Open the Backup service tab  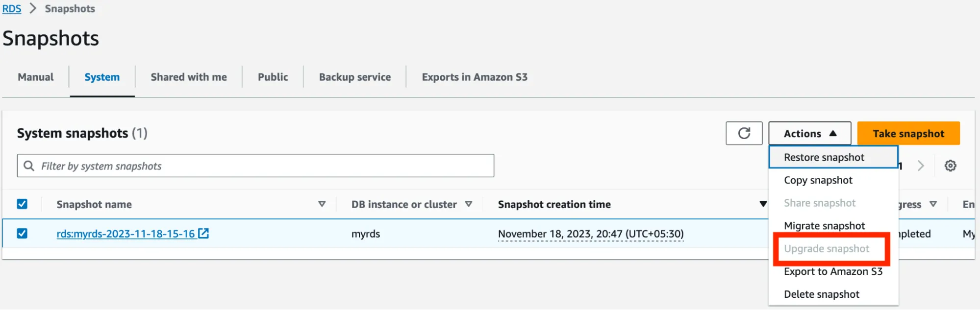tap(354, 77)
